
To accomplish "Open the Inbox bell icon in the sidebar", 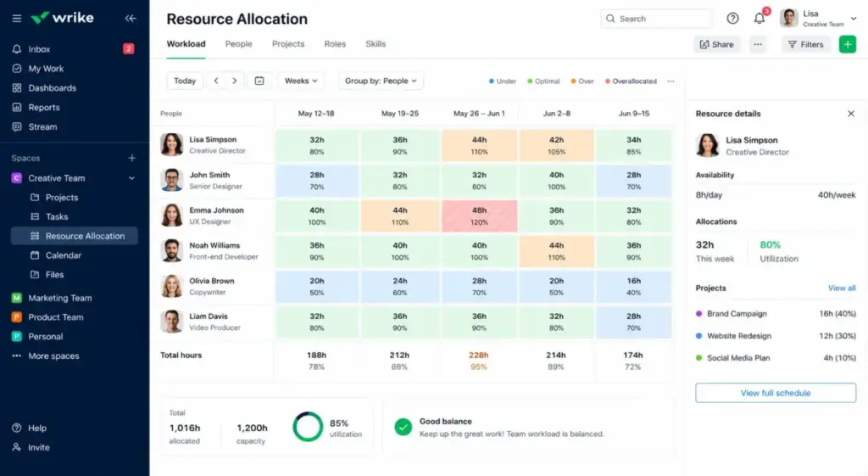I will 17,48.
